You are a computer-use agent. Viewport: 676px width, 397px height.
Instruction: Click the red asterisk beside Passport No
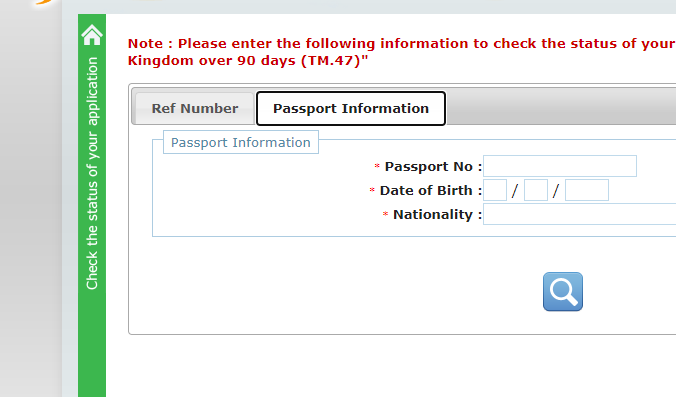[377, 166]
